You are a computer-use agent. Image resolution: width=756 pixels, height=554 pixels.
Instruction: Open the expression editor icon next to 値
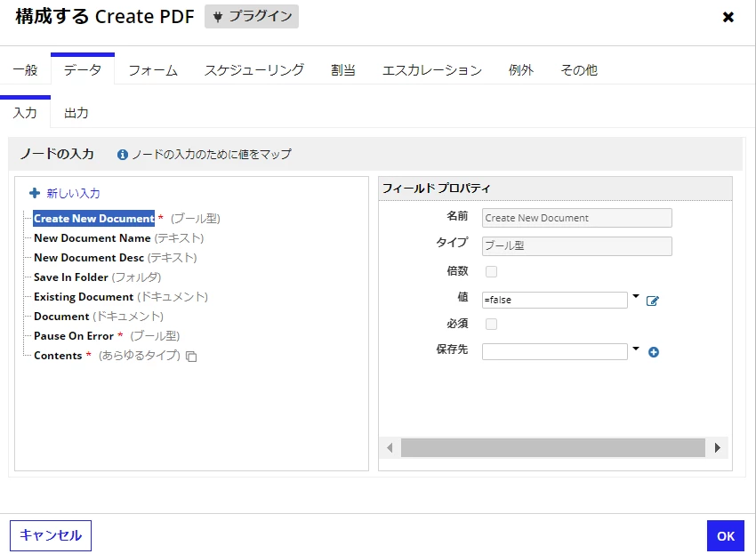tap(652, 301)
